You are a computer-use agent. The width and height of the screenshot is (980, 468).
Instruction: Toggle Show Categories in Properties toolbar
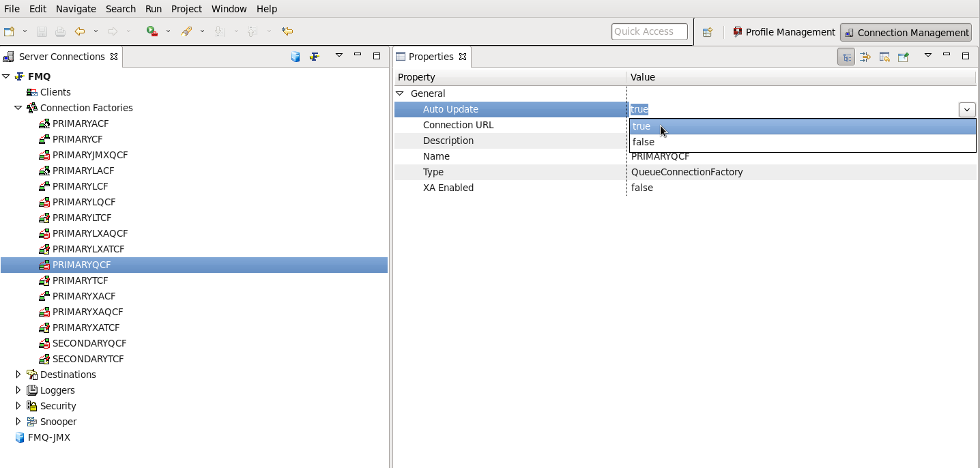846,57
